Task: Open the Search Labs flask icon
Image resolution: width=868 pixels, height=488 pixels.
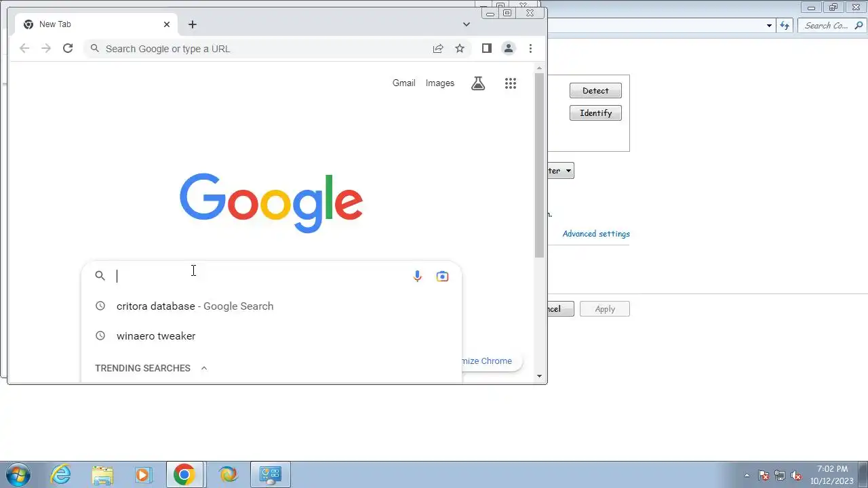Action: [478, 83]
